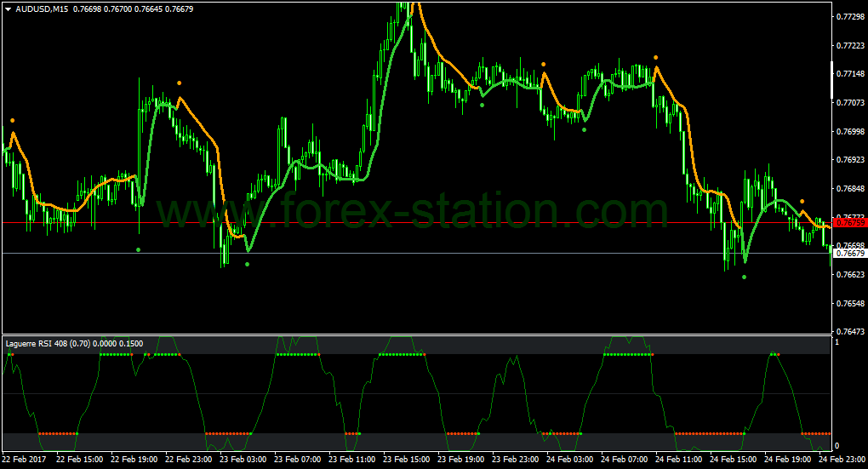Viewport: 868px width, 469px height.
Task: Click the 0.76548 price scale label
Action: (851, 303)
